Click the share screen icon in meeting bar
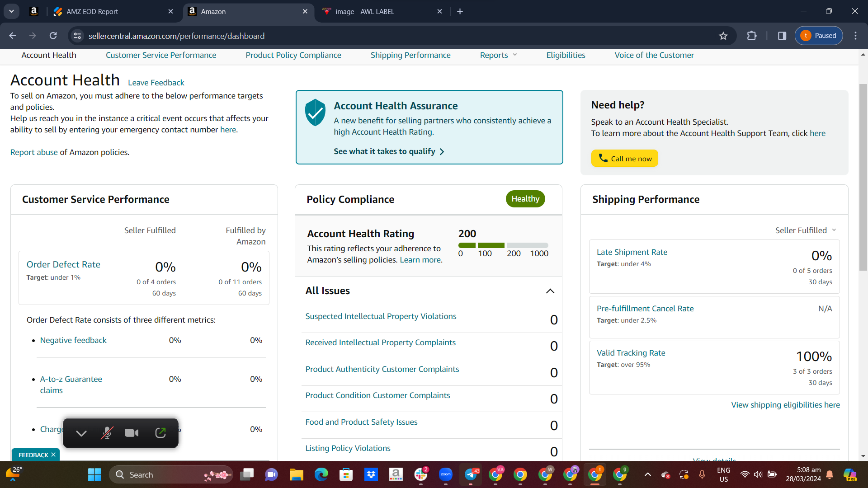Viewport: 868px width, 488px height. (160, 433)
